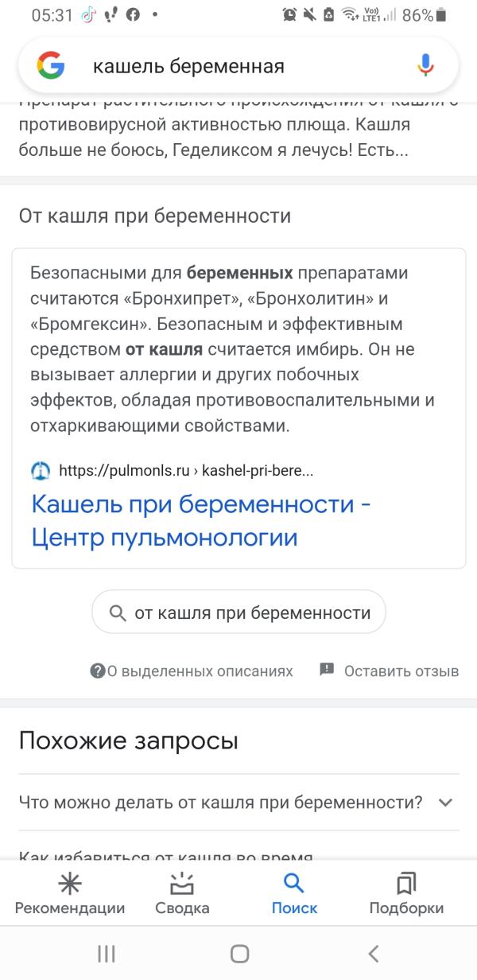Expand 'Что можно делать от кашля' question
477x980 pixels.
point(238,802)
